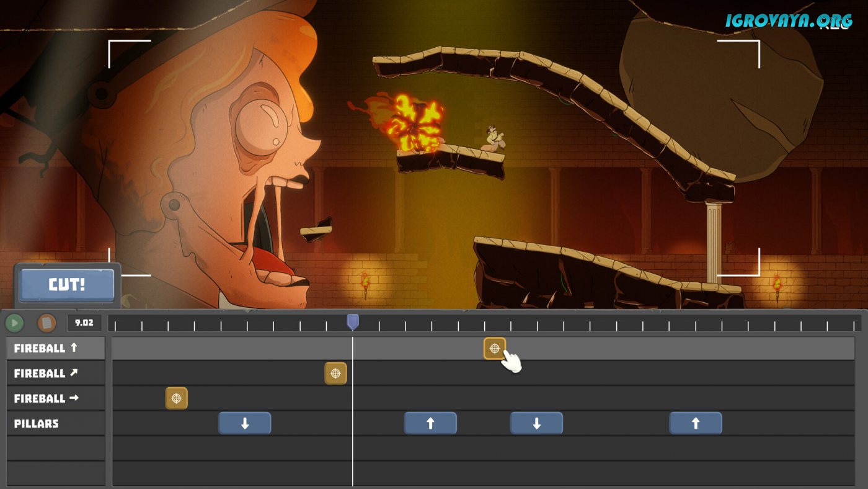The height and width of the screenshot is (489, 868).
Task: Click the blue playhead handle on ruler
Action: [352, 321]
